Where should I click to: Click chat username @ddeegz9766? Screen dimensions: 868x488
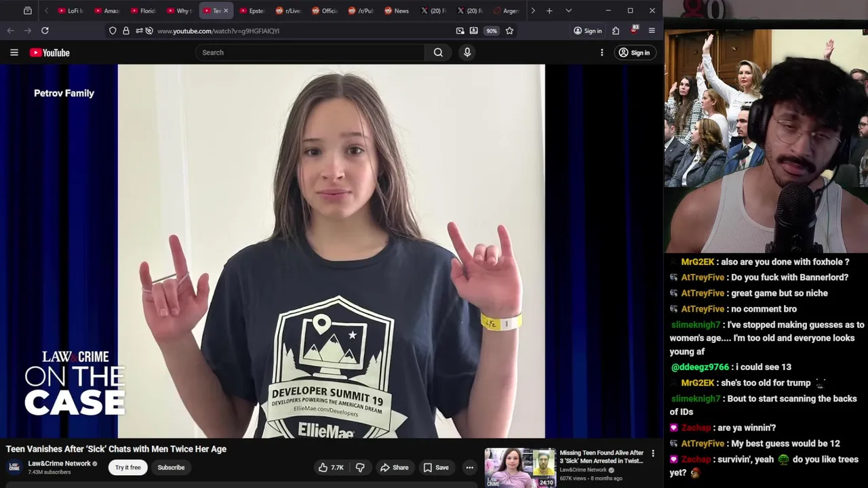(700, 367)
